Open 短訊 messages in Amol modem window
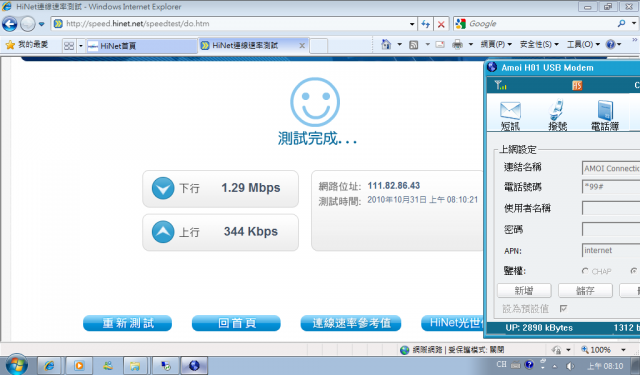 click(x=510, y=116)
